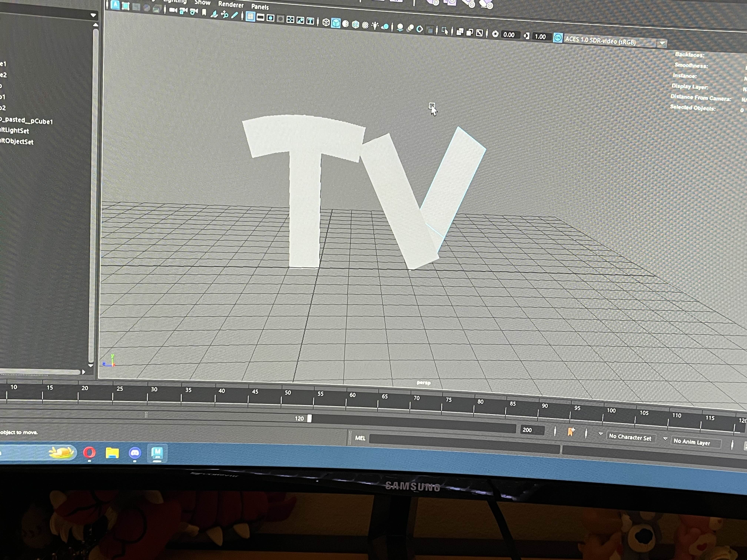Open the Show panel menu

[x=203, y=3]
